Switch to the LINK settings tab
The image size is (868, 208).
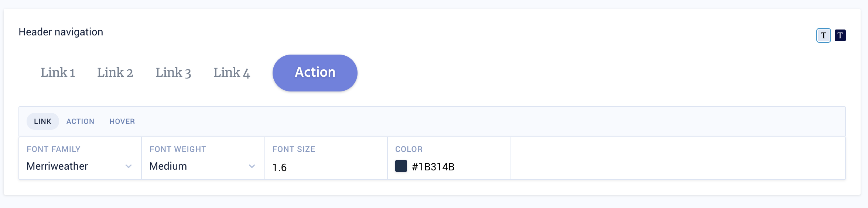(42, 121)
